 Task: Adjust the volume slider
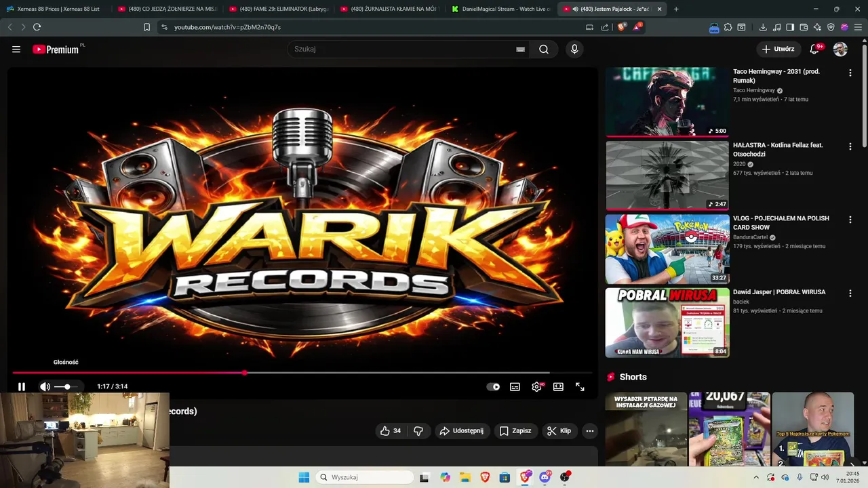click(66, 386)
